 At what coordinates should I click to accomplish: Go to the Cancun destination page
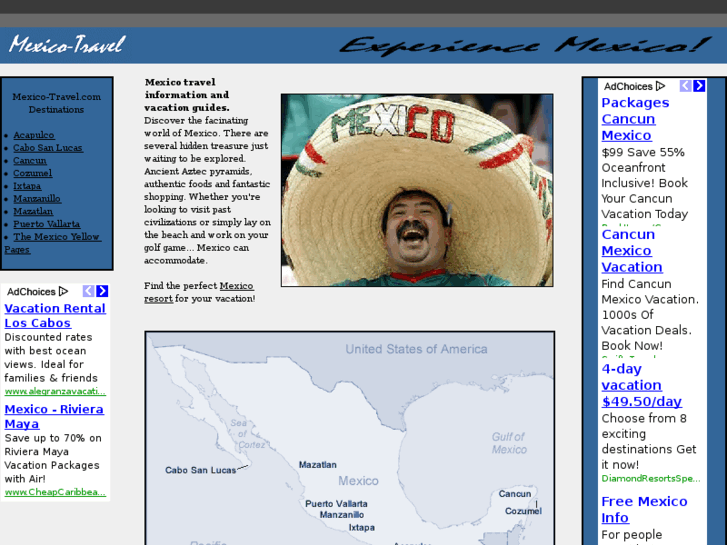(x=30, y=160)
